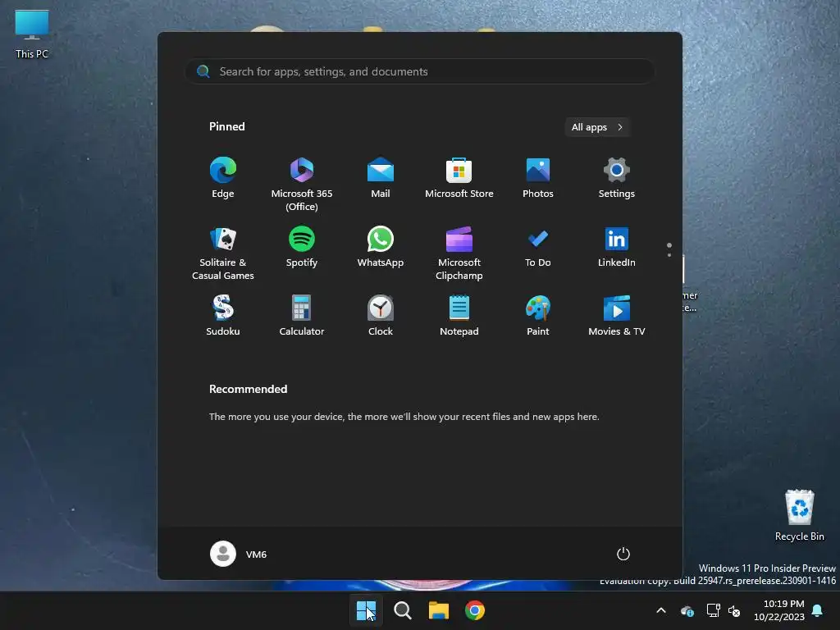Open the power options button
840x630 pixels.
click(x=623, y=554)
